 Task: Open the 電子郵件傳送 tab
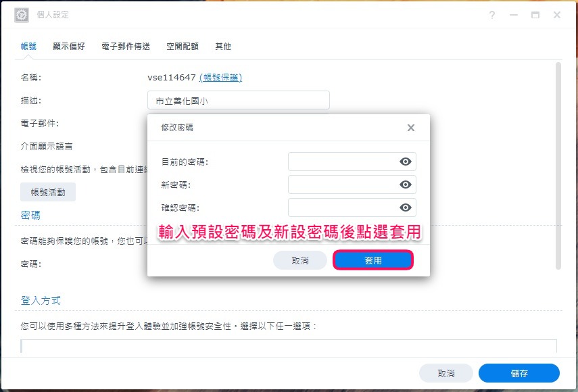[x=126, y=47]
